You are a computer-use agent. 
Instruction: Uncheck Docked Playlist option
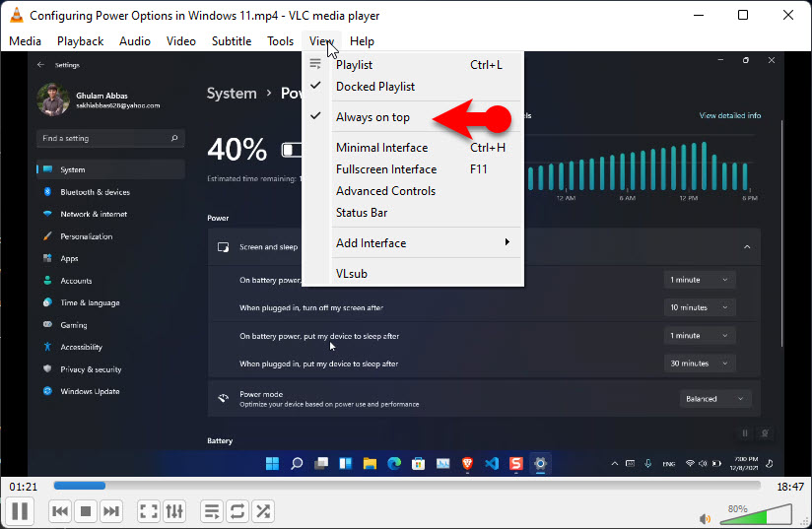coord(413,87)
